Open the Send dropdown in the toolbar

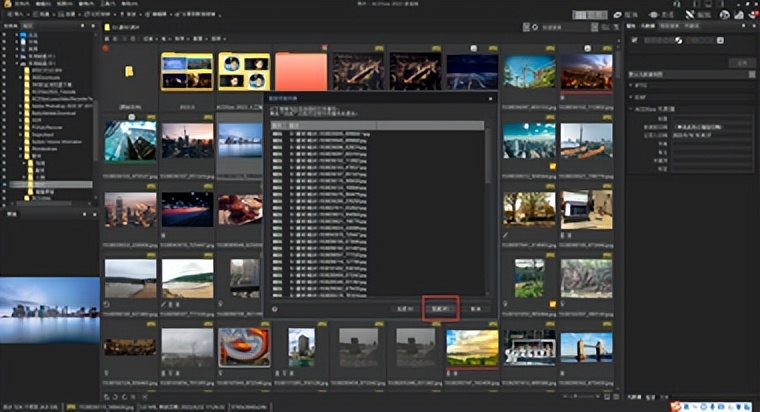[131, 15]
